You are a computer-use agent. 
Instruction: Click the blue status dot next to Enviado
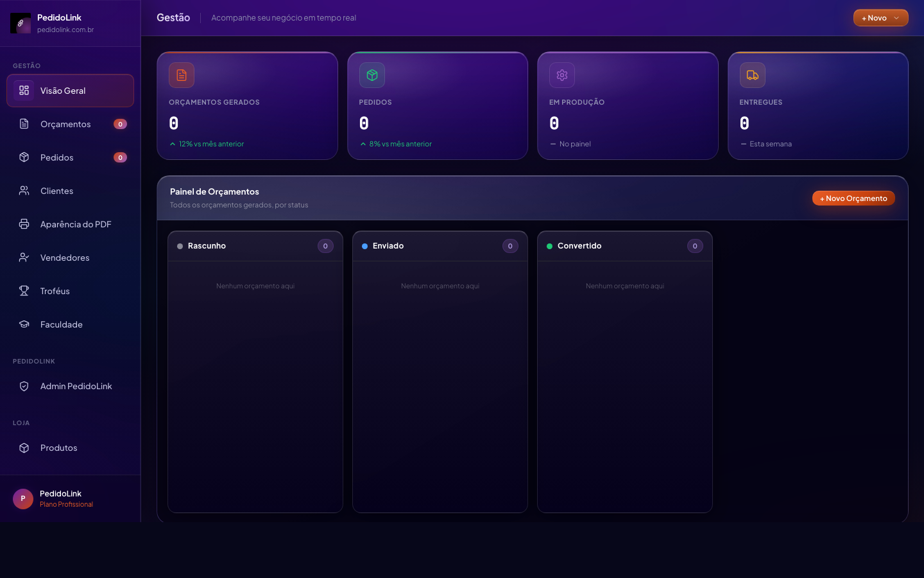[x=365, y=246]
